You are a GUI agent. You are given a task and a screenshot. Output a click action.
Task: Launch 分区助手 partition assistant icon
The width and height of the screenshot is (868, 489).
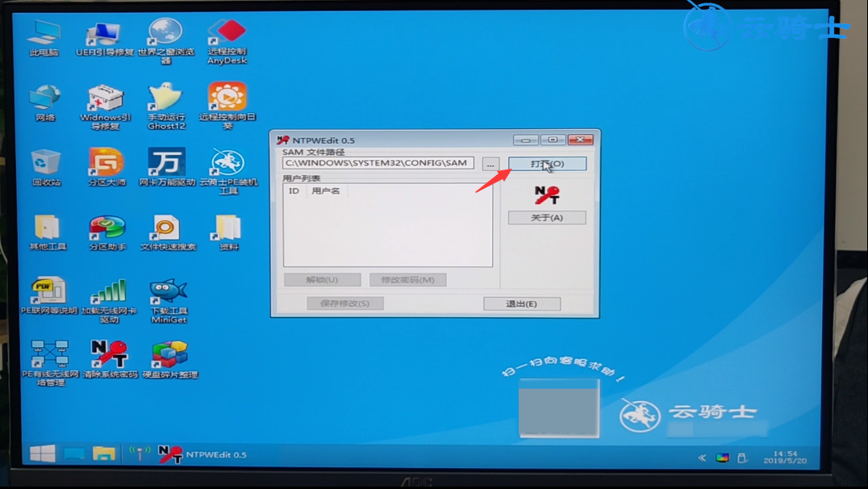[107, 229]
